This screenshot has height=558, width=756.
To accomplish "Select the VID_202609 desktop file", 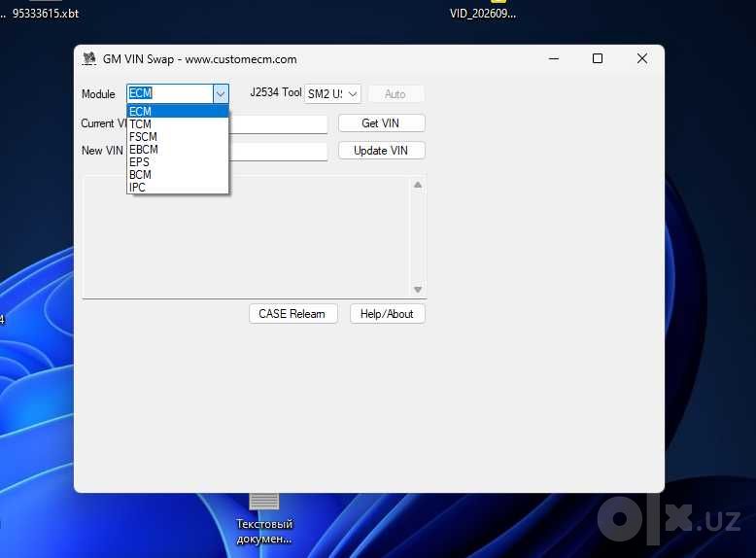I will coord(483,14).
